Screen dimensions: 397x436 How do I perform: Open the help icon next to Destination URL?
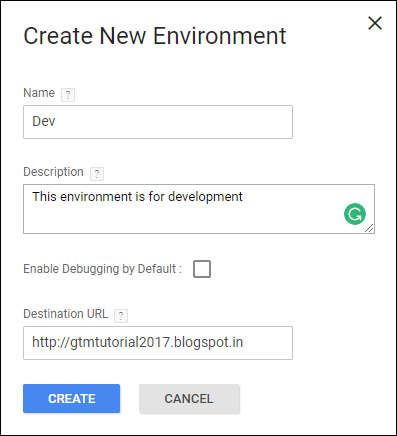coord(121,316)
